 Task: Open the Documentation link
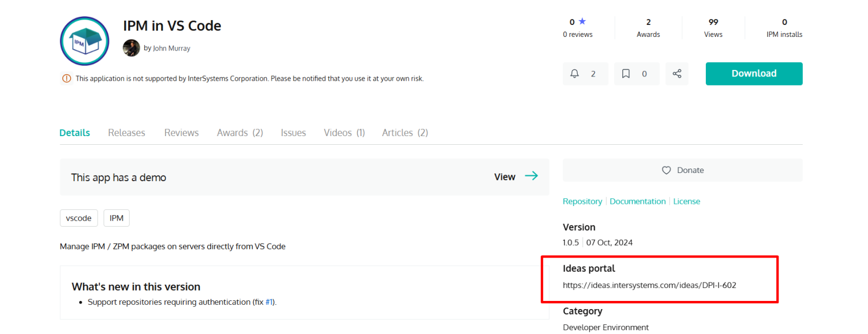[x=637, y=201]
